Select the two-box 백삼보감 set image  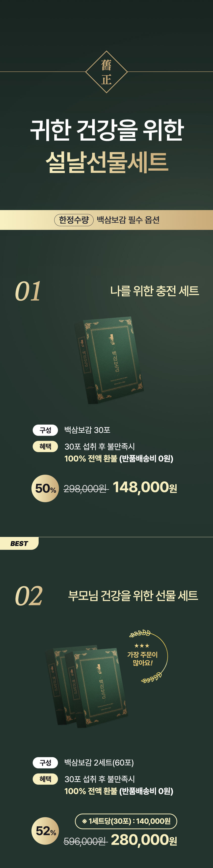tap(87, 686)
